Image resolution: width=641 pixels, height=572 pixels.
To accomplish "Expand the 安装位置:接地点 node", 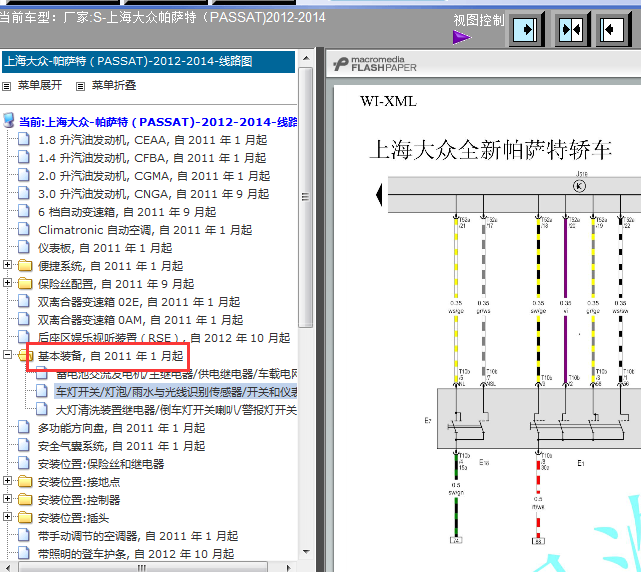I will click(x=7, y=481).
